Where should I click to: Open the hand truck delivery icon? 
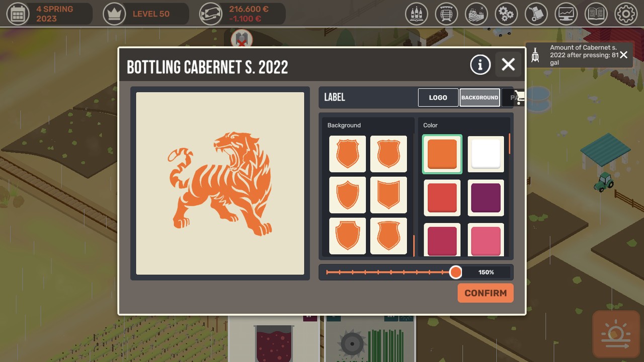[536, 14]
